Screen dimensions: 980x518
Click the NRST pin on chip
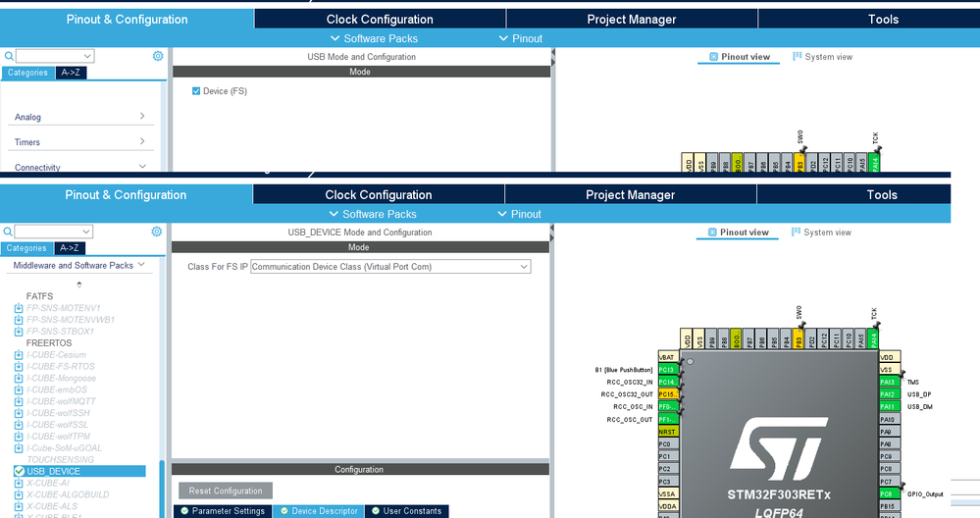668,432
